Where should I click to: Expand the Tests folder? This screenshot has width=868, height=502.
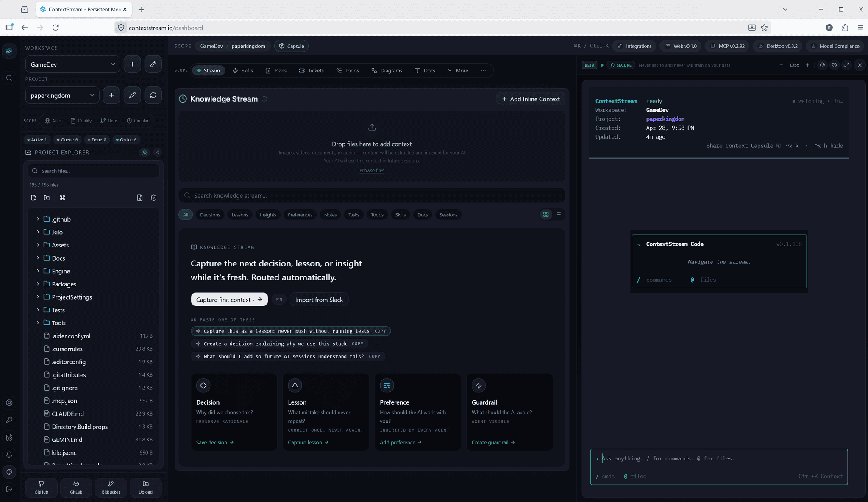coord(38,310)
